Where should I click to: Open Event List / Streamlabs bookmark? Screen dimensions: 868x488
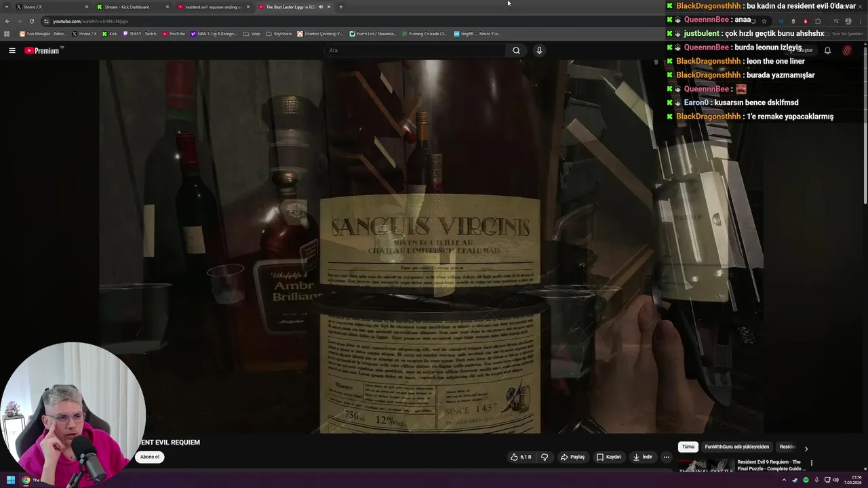(x=373, y=33)
